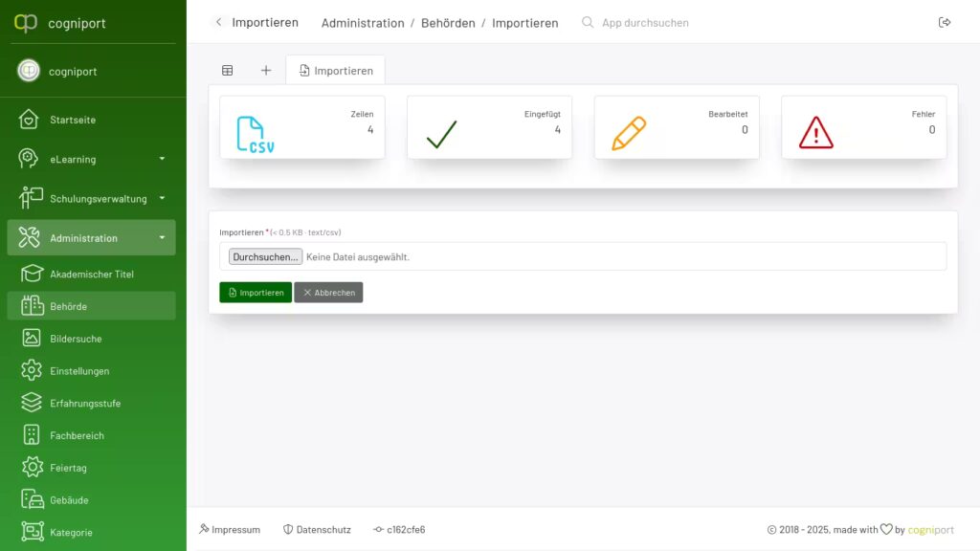Click the cogniport logo in sidebar header
980x551 pixels.
tap(27, 23)
